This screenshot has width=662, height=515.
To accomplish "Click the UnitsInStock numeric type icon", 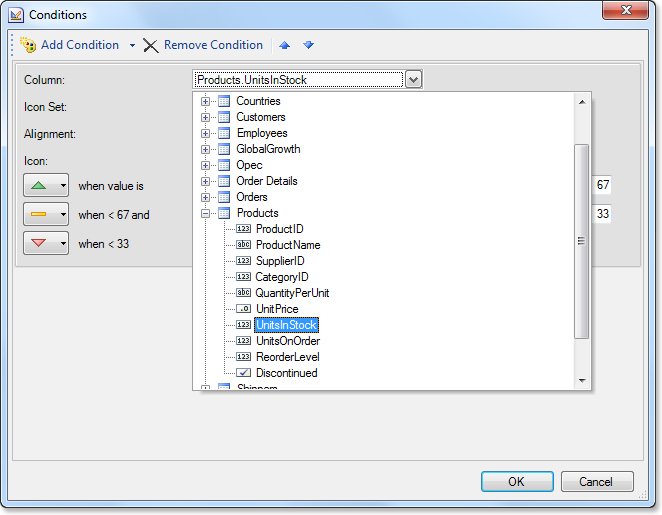I will pos(244,325).
